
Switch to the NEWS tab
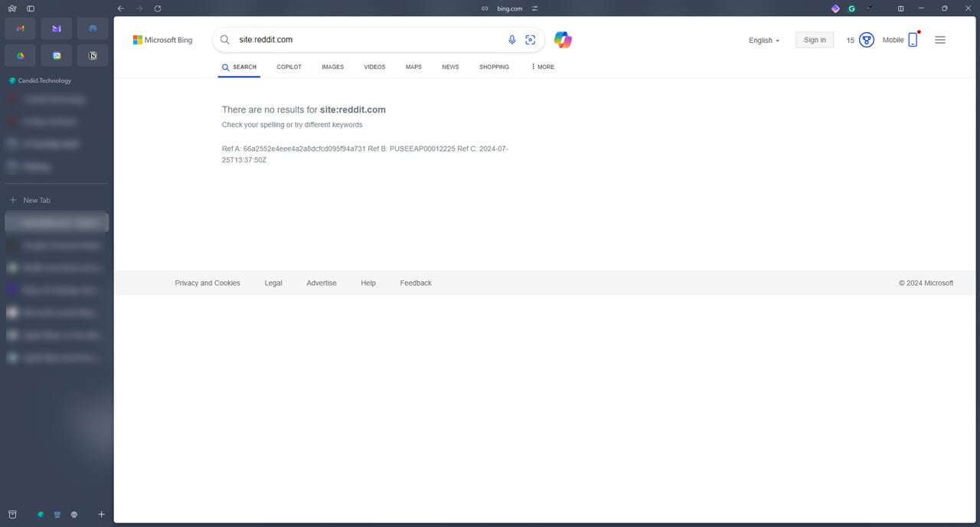point(450,67)
